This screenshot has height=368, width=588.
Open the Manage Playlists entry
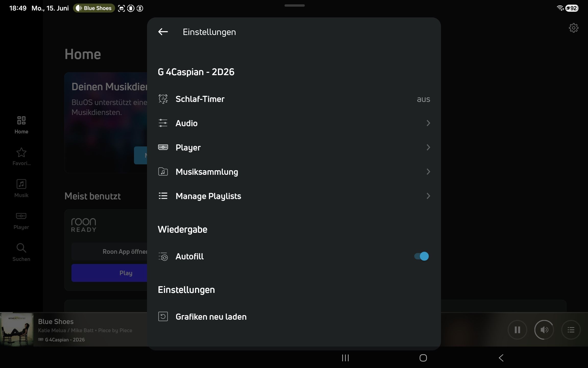[294, 196]
